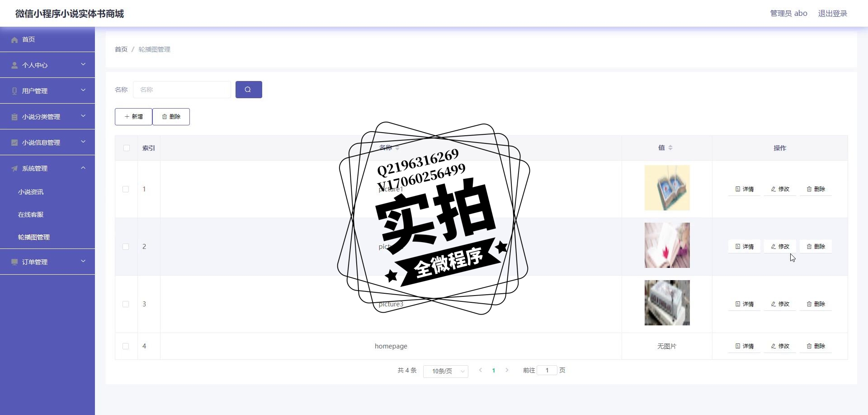Screen dimensions: 868x415
Task: Click the paper-plane icon beside 系统管理
Action: (14, 169)
